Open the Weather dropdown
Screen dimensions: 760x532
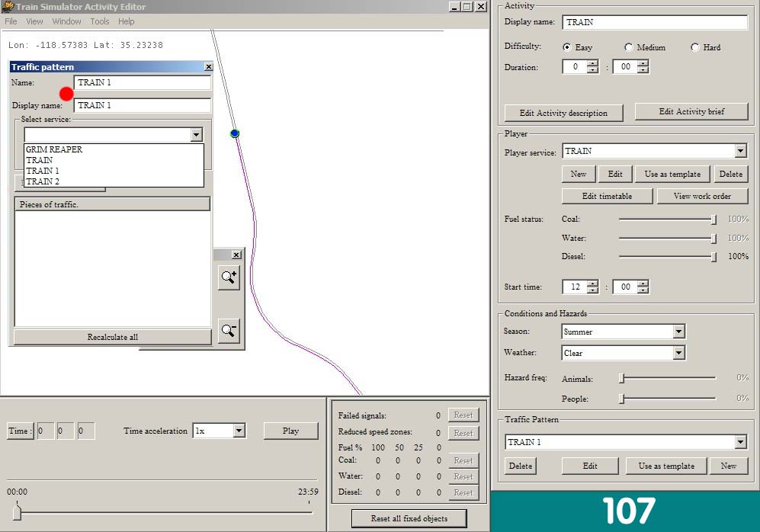tap(679, 353)
